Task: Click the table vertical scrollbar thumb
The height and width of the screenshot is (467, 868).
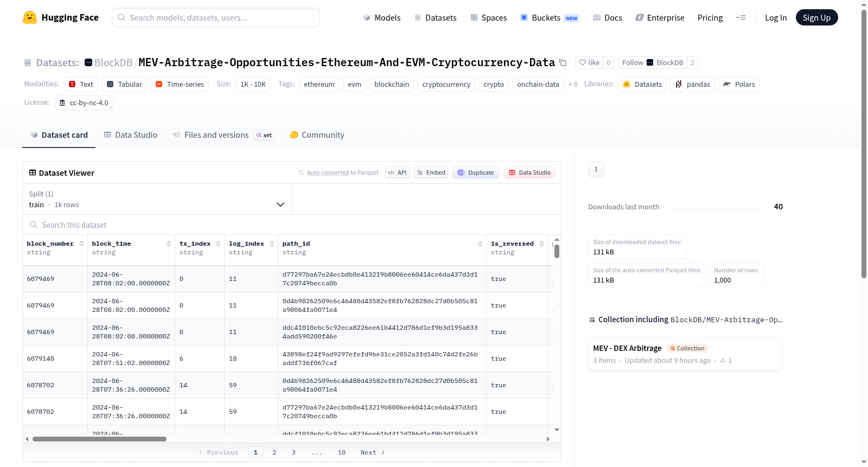Action: (x=557, y=251)
